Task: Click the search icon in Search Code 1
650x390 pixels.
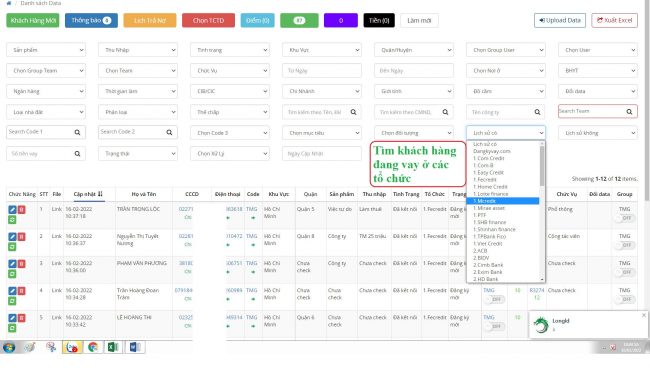Action: tap(77, 132)
